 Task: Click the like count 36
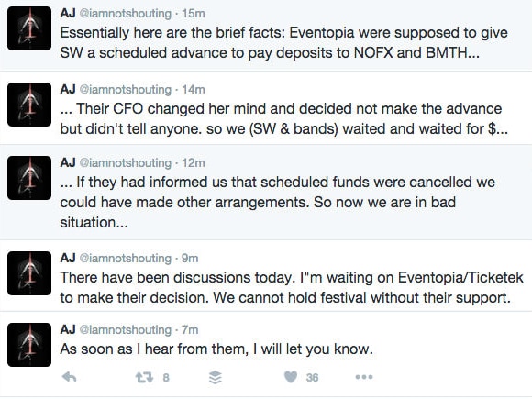pyautogui.click(x=312, y=377)
